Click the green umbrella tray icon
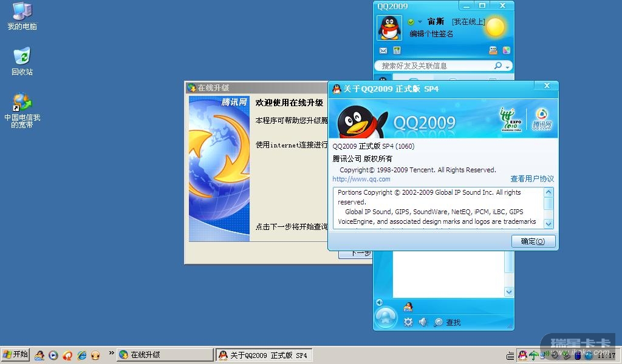The width and height of the screenshot is (622, 364). (x=534, y=356)
